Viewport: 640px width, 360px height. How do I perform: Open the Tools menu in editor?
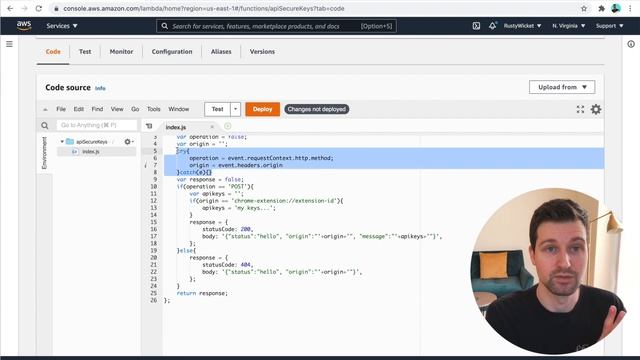[153, 109]
